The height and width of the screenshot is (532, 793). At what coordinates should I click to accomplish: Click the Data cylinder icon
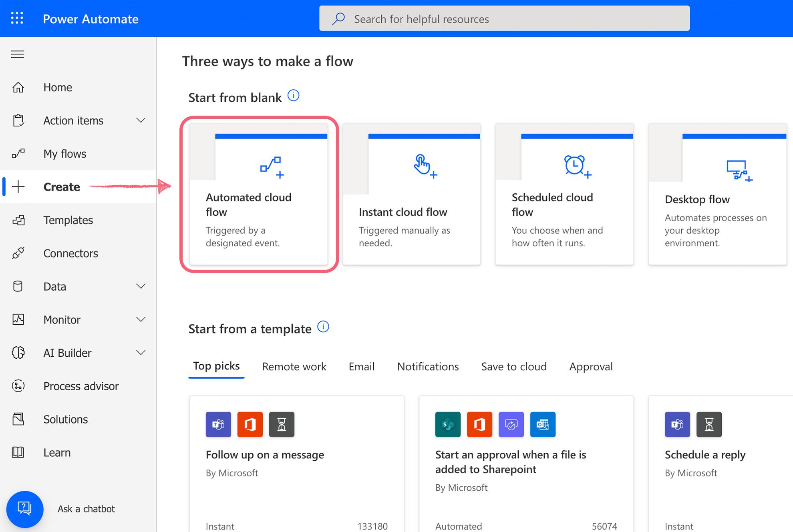coord(18,286)
